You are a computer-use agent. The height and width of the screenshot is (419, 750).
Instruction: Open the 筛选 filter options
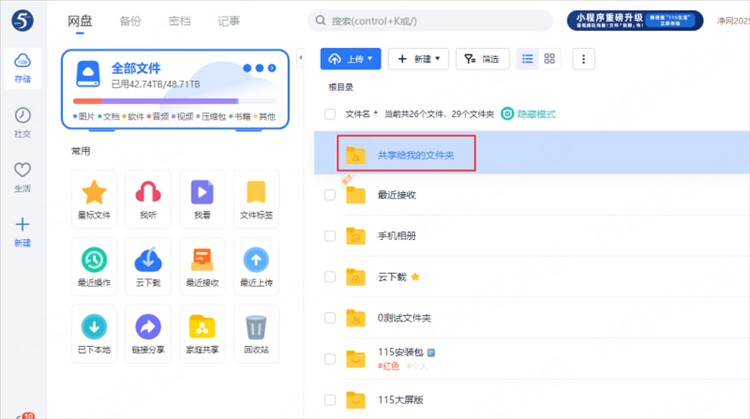point(482,59)
